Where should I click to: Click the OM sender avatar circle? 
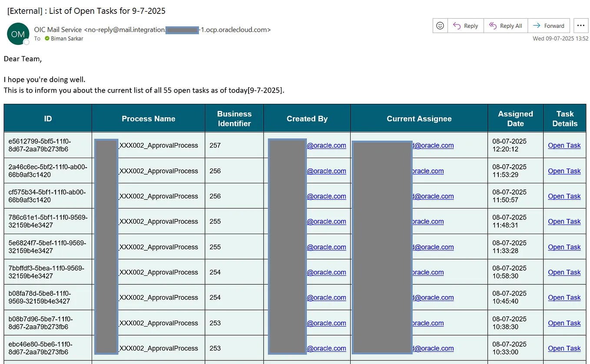click(18, 33)
